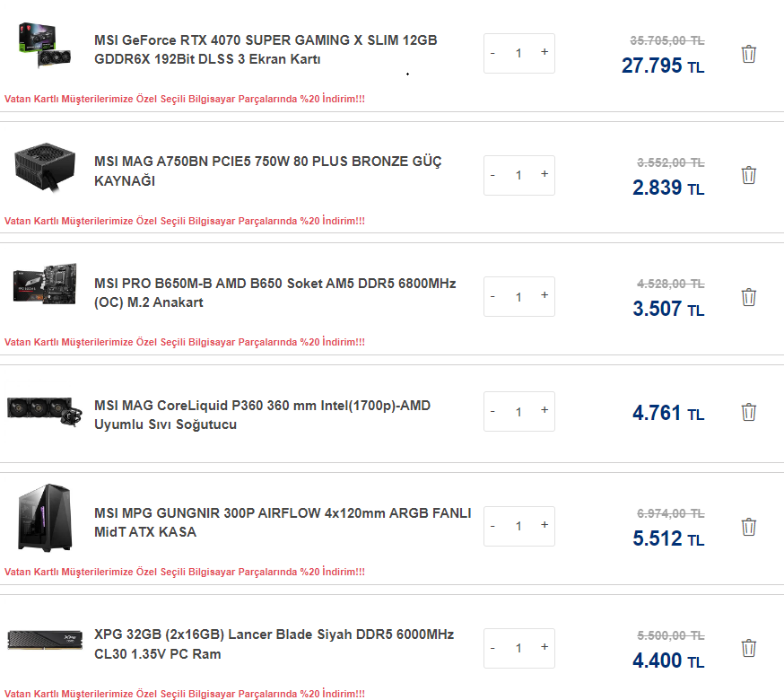
Task: Remove the MSI MPG GUNGNIR 300P case
Action: 749,527
